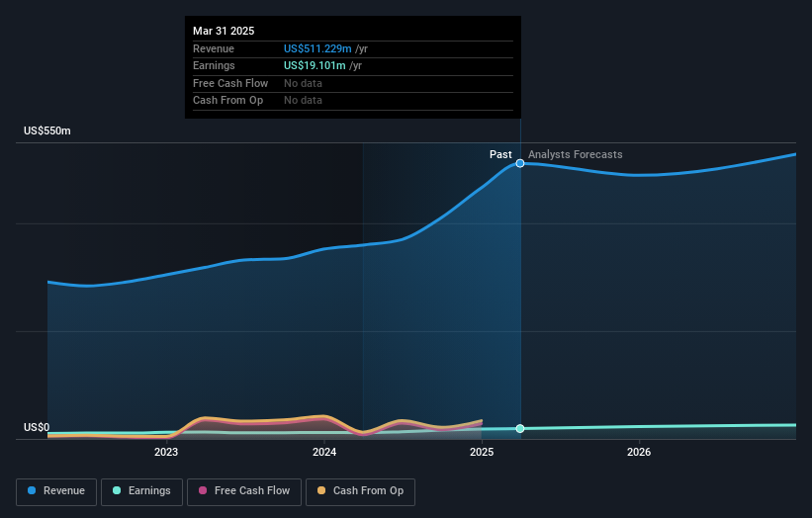Click the 2024 x-axis label
This screenshot has width=812, height=518.
[324, 453]
